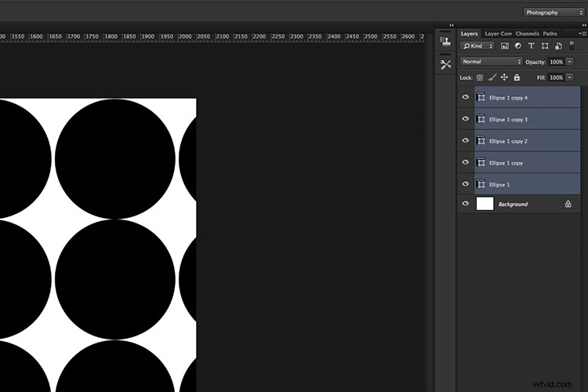Viewport: 588px width, 392px height.
Task: Select the Background layer name
Action: 513,204
